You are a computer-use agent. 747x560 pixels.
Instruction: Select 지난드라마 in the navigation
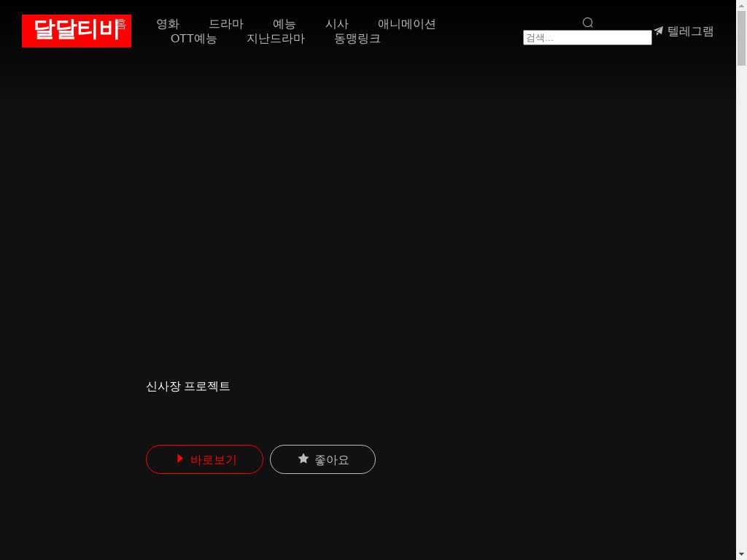coord(276,39)
